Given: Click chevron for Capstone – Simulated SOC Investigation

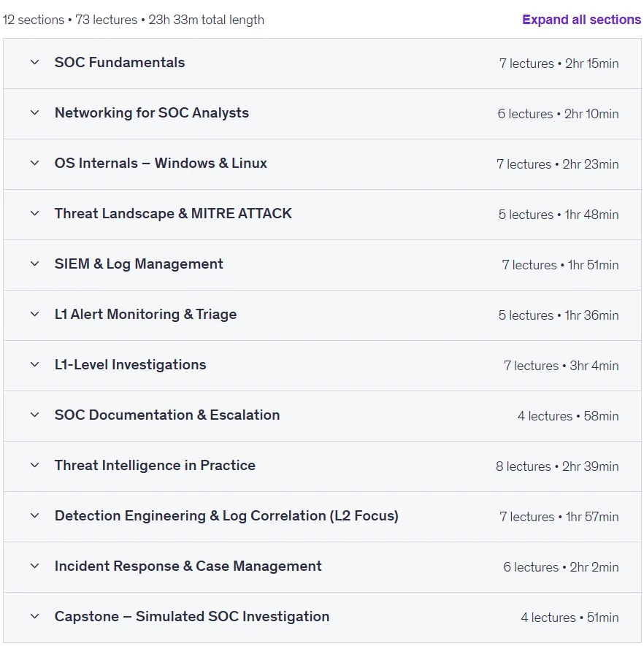Looking at the screenshot, I should point(34,616).
